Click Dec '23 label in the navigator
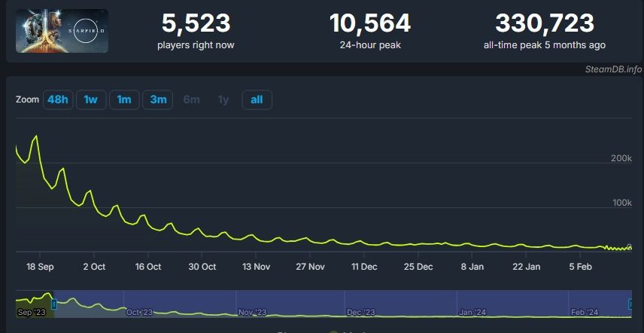 (x=360, y=313)
